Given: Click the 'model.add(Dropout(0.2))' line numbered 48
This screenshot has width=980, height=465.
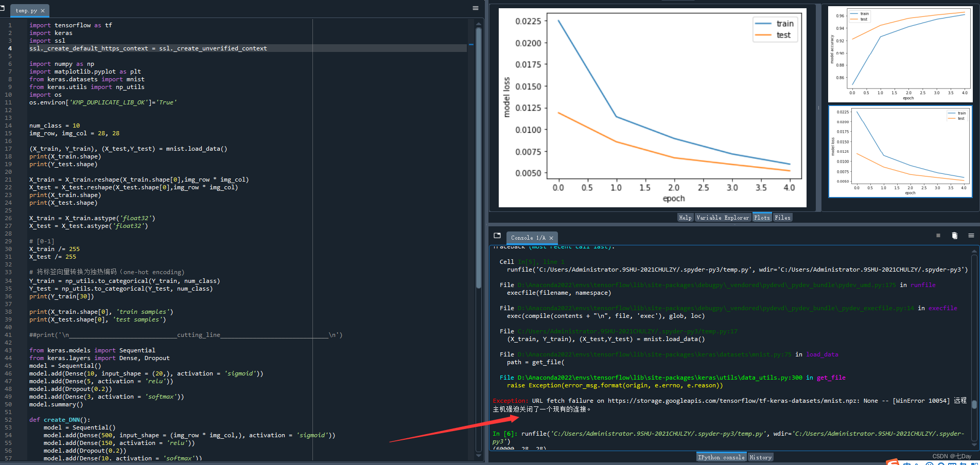Looking at the screenshot, I should [x=71, y=389].
